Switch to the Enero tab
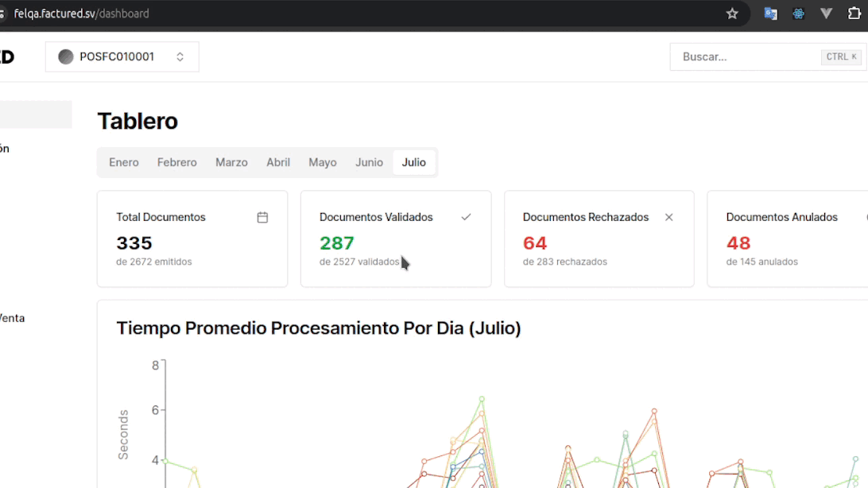The height and width of the screenshot is (488, 868). click(123, 162)
